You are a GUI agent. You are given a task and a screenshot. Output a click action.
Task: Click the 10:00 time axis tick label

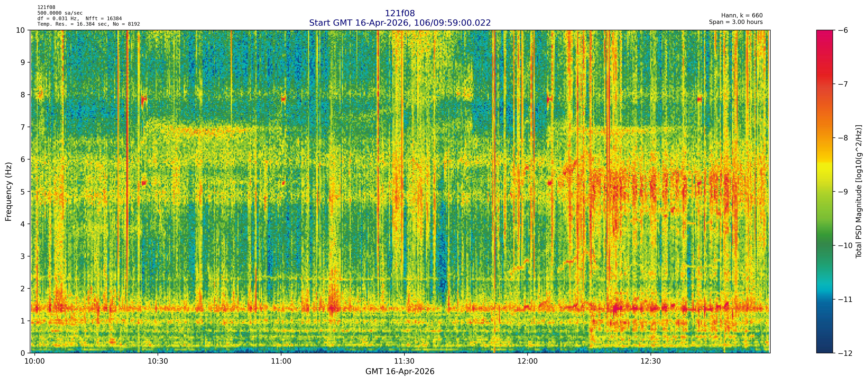(x=35, y=362)
